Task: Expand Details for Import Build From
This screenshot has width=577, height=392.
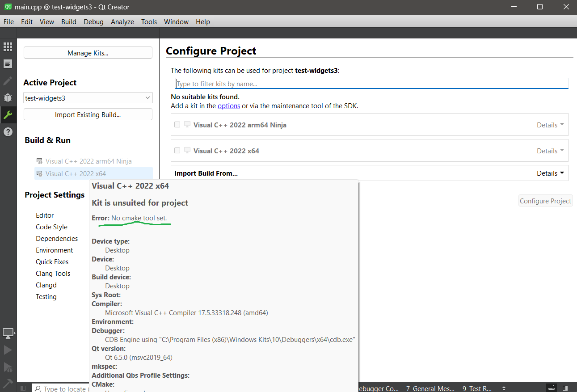Action: 550,173
